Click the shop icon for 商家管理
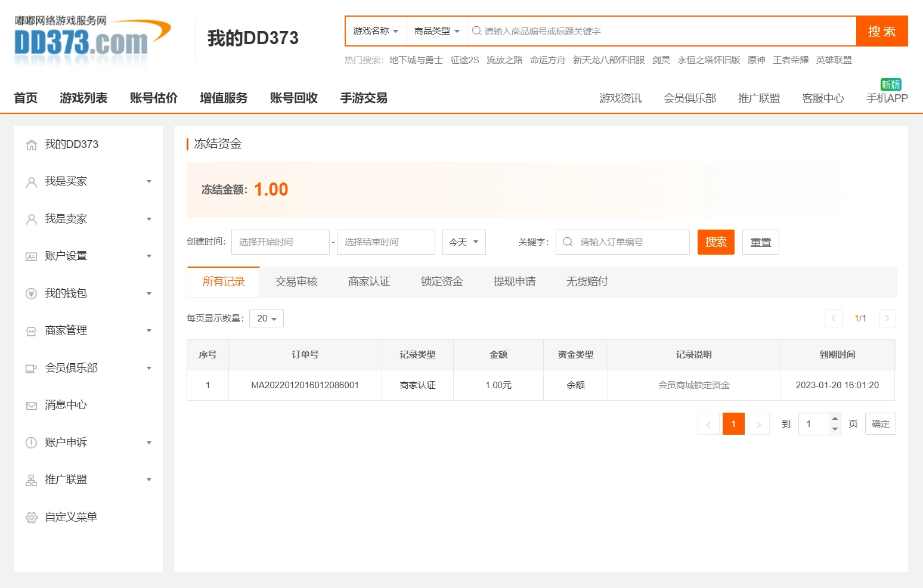 tap(32, 331)
